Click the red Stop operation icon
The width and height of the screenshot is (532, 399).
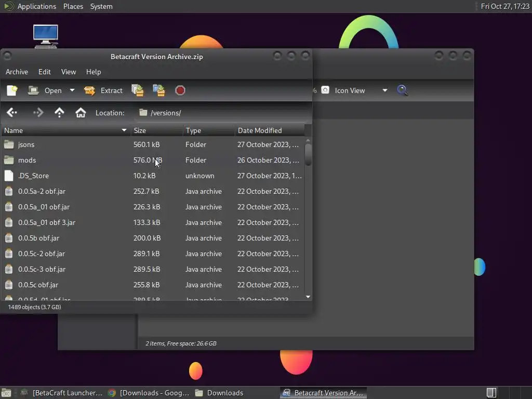[x=180, y=90]
